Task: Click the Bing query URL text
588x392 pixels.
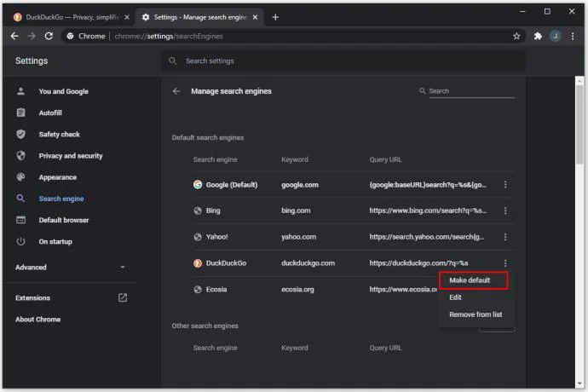Action: coord(428,210)
